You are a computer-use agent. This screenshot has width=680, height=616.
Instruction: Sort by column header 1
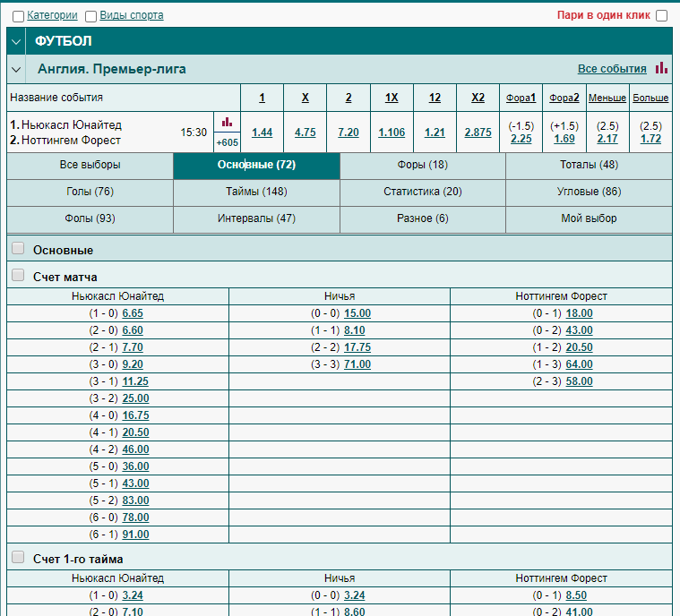click(x=262, y=98)
